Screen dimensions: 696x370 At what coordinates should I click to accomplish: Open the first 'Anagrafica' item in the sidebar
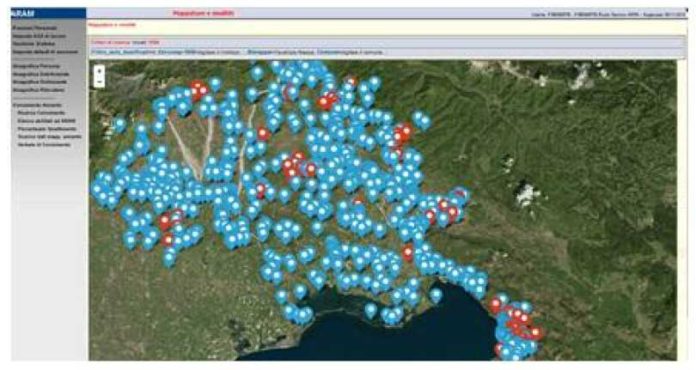click(x=36, y=66)
